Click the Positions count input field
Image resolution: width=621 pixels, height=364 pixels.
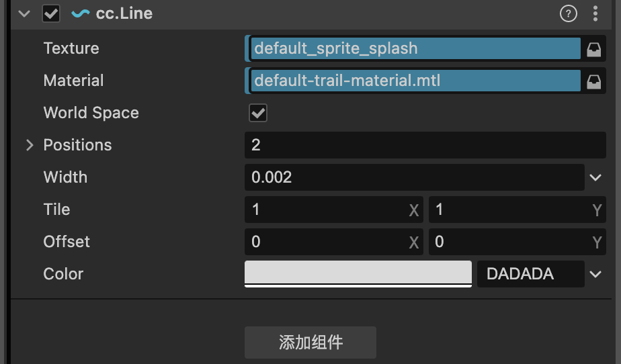click(425, 145)
